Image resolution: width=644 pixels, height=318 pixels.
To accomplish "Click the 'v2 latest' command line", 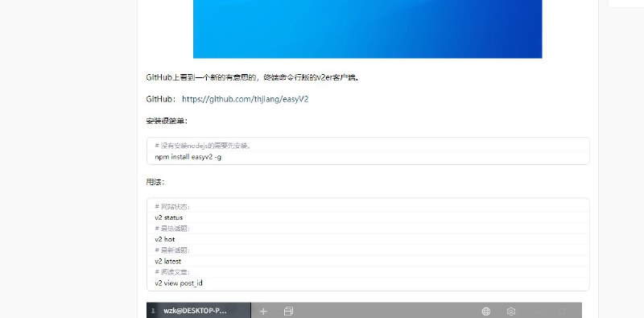I will (x=168, y=262).
